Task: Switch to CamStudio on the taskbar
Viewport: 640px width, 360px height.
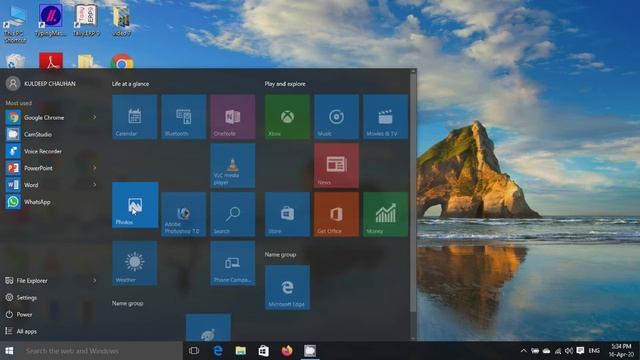Action: (x=310, y=351)
